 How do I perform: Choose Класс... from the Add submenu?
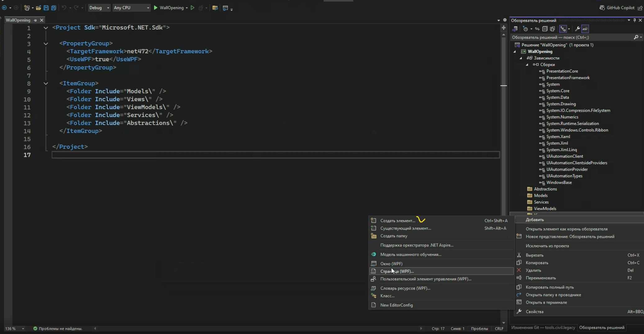point(441,296)
